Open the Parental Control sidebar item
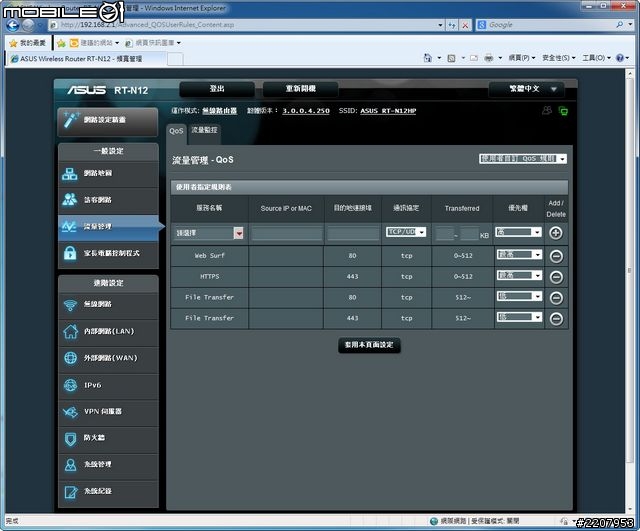This screenshot has height=531, width=640. [x=108, y=253]
